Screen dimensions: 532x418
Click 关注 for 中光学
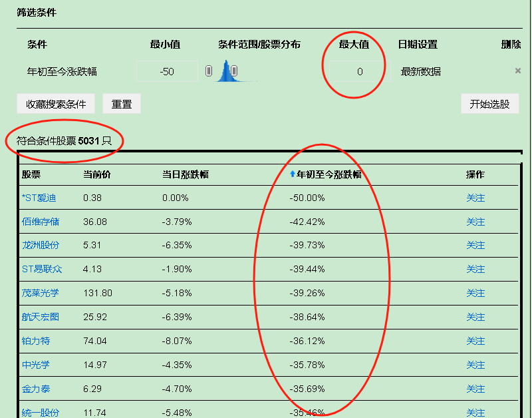tap(475, 365)
